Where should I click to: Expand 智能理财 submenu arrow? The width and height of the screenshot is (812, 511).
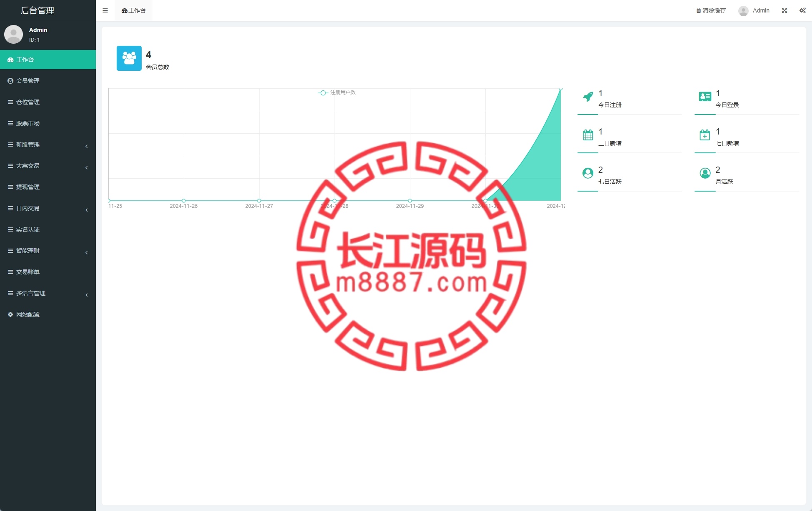tap(87, 252)
